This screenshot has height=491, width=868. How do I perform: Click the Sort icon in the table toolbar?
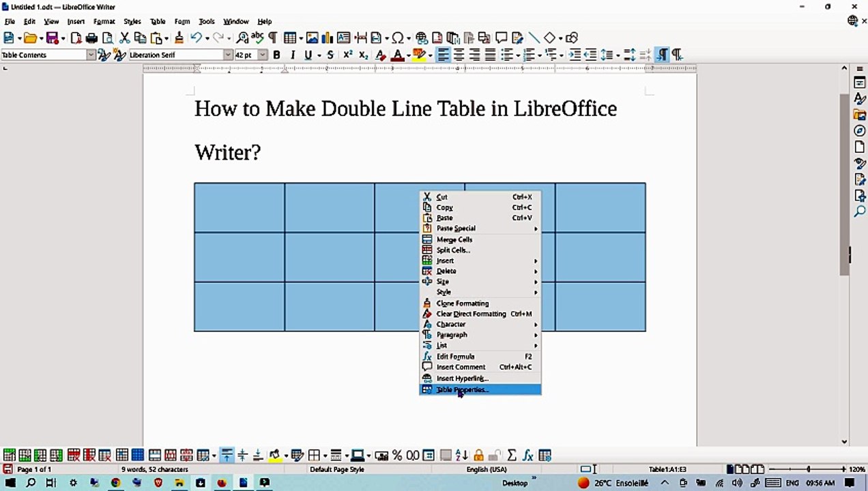(462, 456)
